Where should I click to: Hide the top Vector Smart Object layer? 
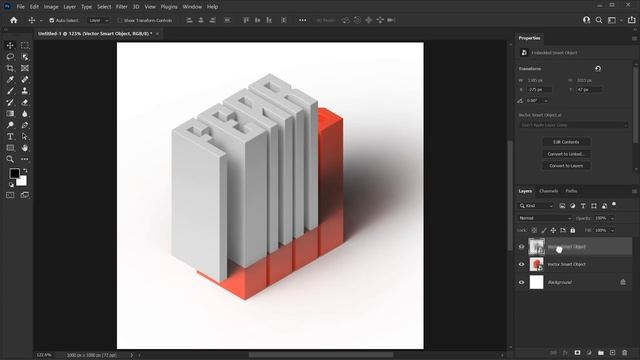(x=522, y=247)
